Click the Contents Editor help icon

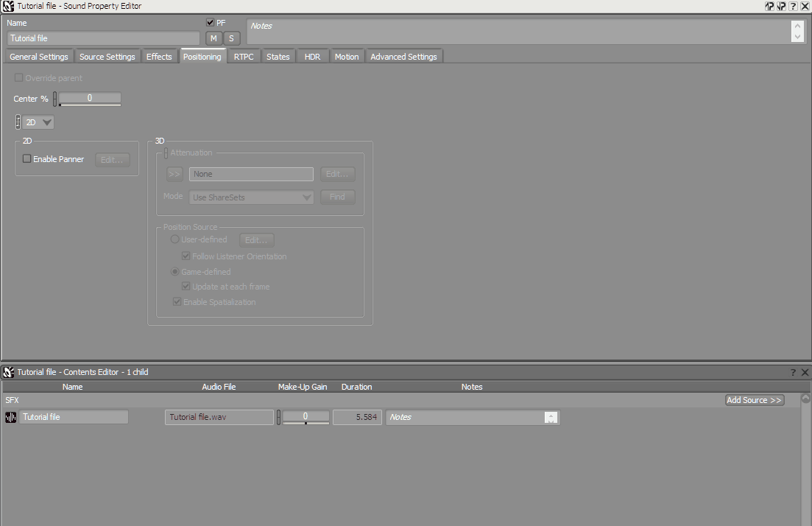click(793, 372)
